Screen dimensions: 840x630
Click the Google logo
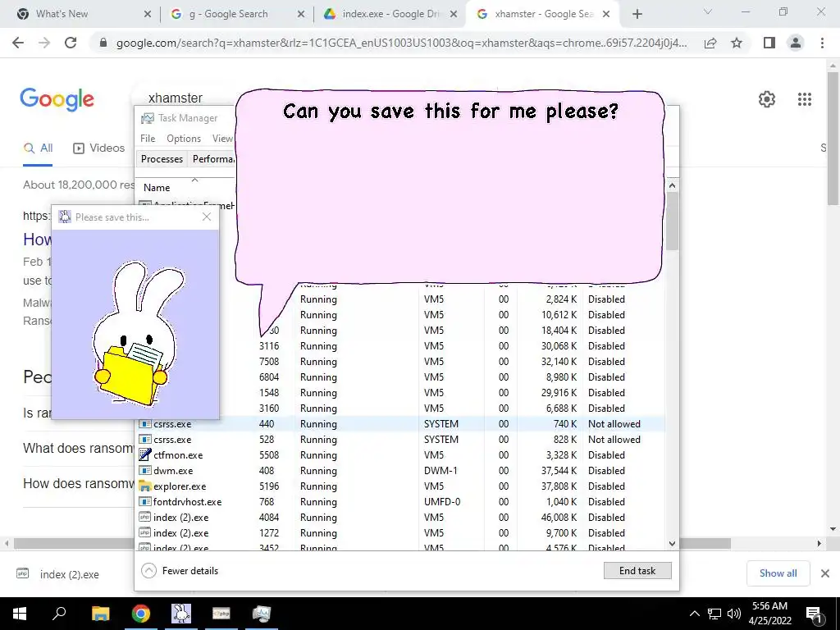coord(57,99)
